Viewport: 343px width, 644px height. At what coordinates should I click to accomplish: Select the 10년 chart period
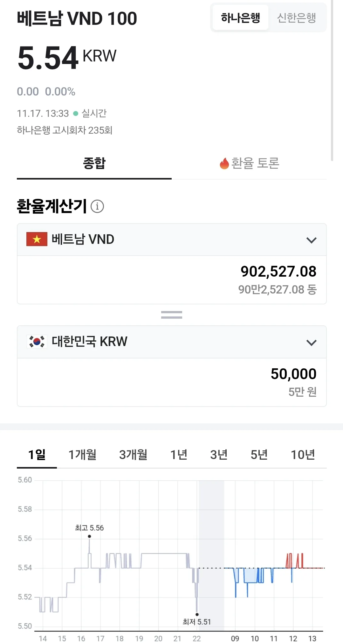pos(303,455)
